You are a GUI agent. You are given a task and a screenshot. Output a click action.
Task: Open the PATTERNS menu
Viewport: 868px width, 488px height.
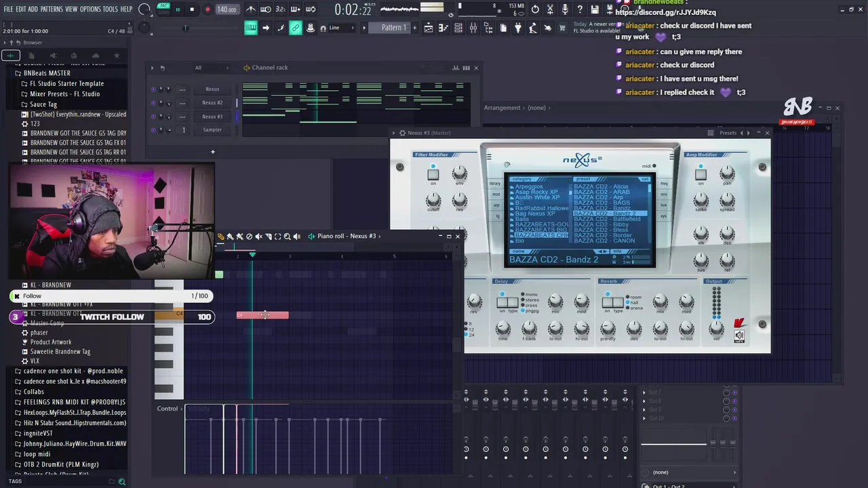tap(52, 9)
